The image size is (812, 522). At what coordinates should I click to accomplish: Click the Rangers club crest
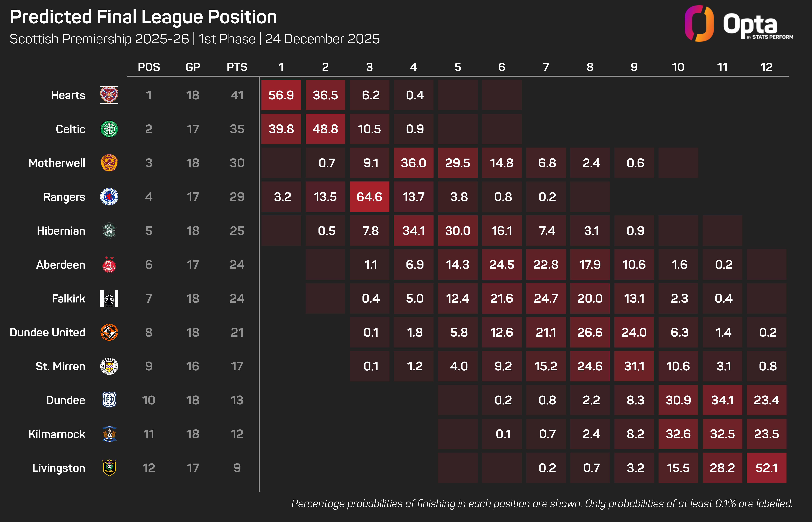[x=109, y=197]
